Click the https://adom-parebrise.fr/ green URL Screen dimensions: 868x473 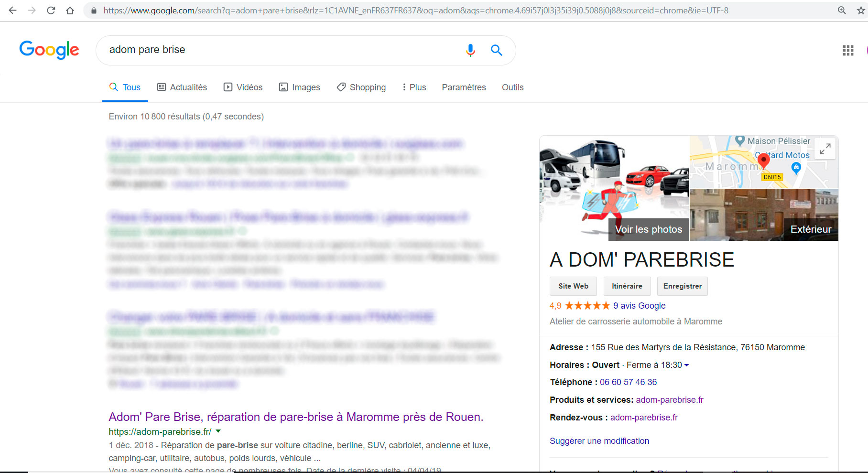coord(160,431)
